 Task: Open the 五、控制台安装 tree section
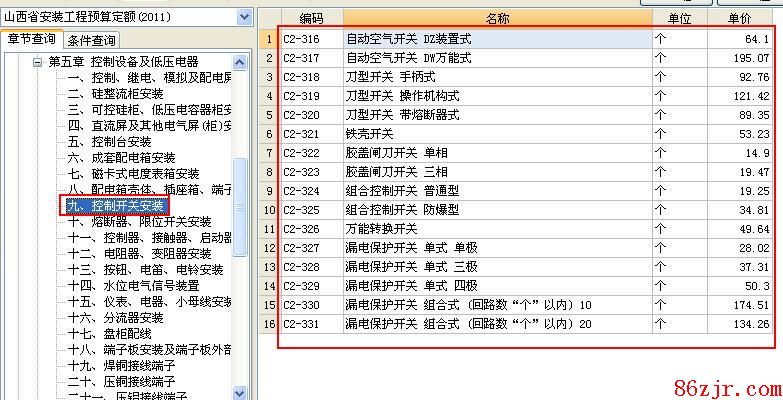[108, 141]
